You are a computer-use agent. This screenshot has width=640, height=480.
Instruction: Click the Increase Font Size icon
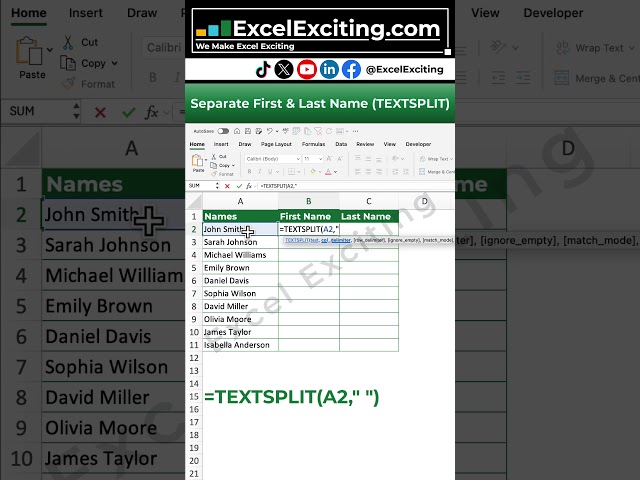(329, 159)
